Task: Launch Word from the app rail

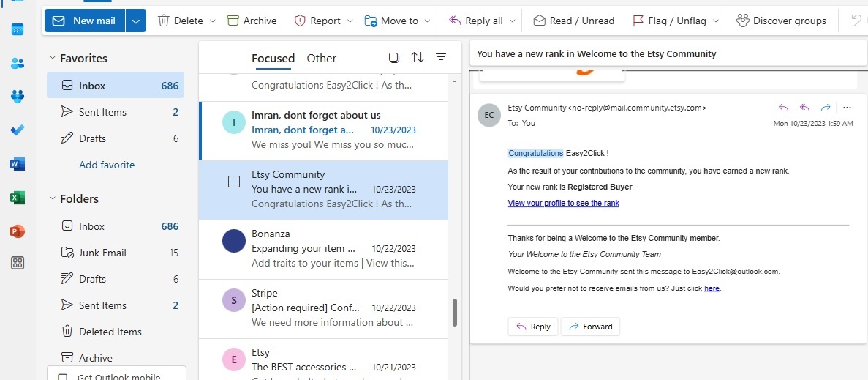Action: pos(18,164)
